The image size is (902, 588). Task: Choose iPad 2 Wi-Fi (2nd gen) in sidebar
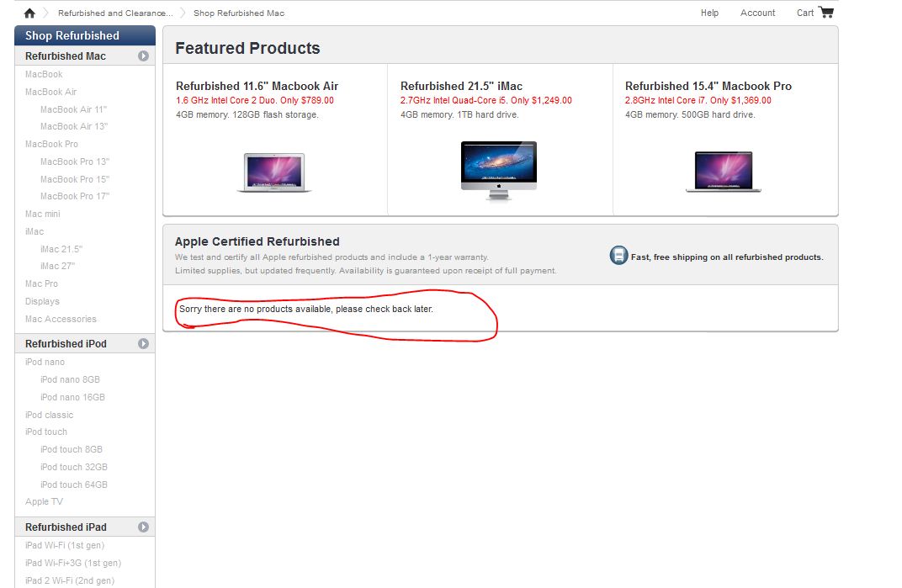[x=70, y=580]
